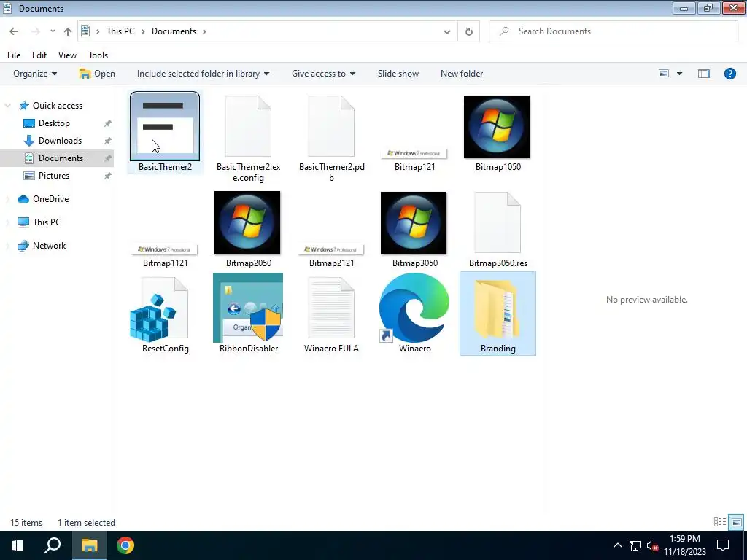Click the Quick access label
Image resolution: width=747 pixels, height=560 pixels.
point(57,105)
